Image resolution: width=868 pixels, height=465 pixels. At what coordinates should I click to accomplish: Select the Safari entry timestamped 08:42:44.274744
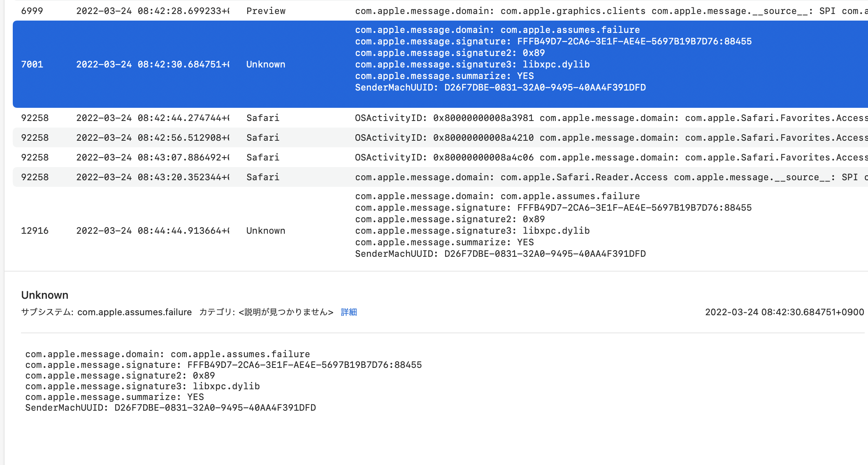pyautogui.click(x=153, y=118)
